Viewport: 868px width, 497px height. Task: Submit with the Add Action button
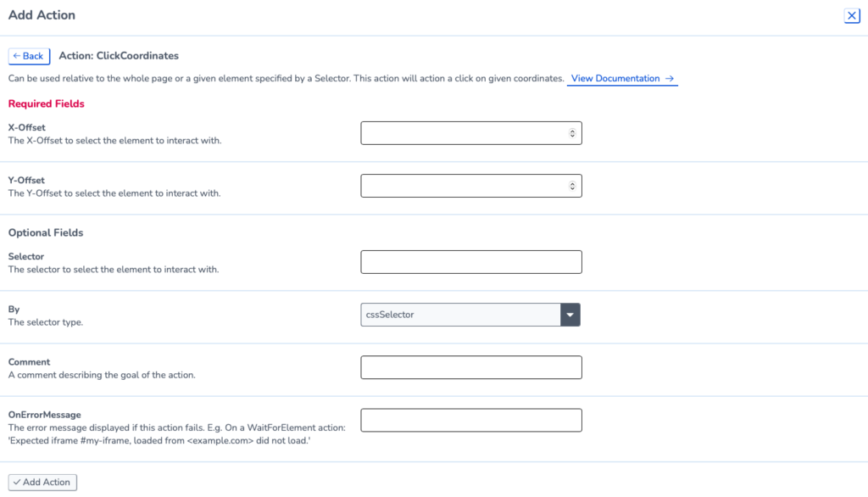[x=42, y=482]
